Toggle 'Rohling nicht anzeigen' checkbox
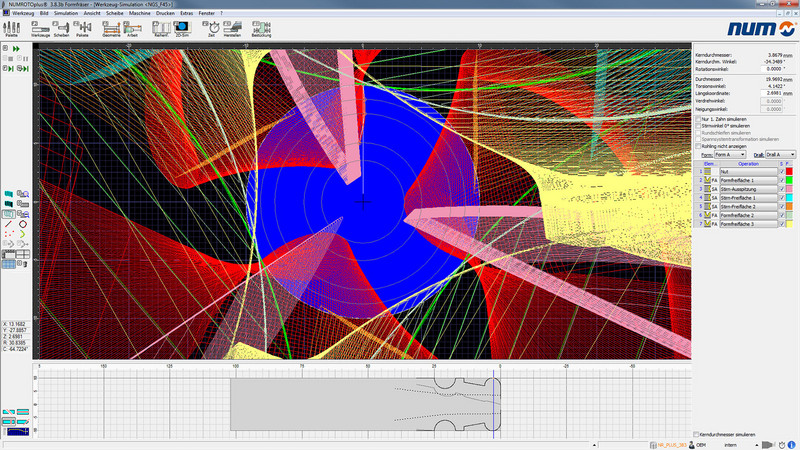The height and width of the screenshot is (450, 800). point(699,146)
